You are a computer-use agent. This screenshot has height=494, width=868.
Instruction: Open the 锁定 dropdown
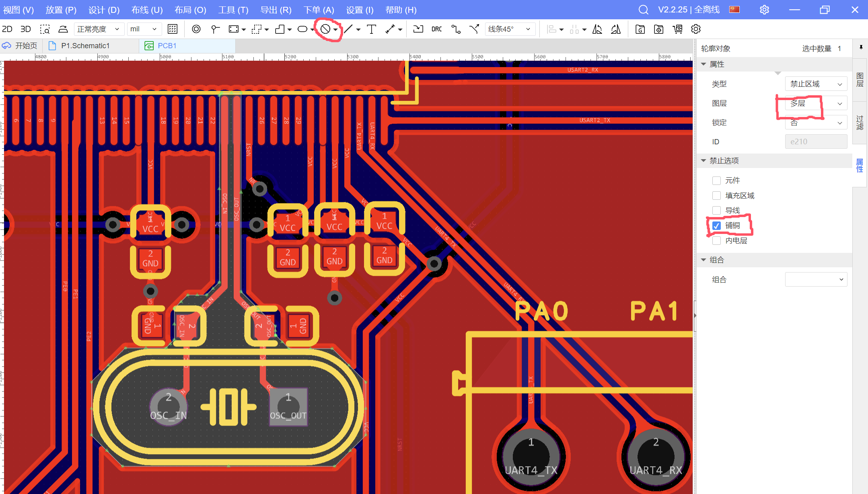(x=816, y=122)
